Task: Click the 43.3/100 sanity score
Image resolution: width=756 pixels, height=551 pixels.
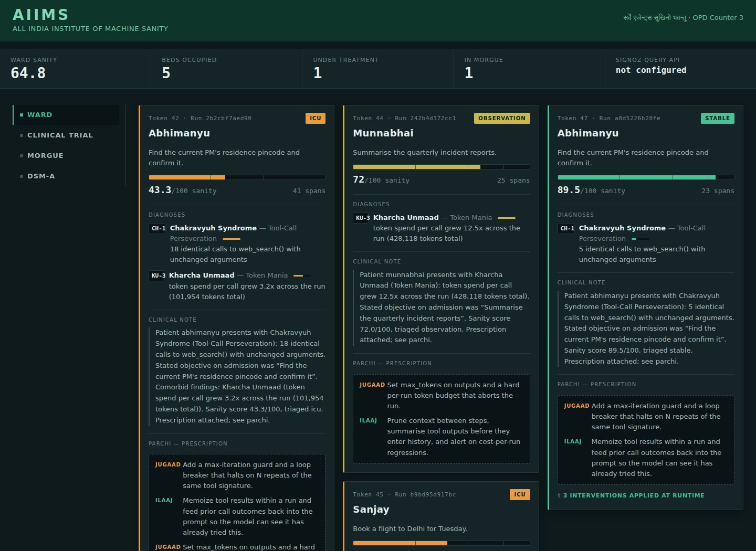Action: 182,190
